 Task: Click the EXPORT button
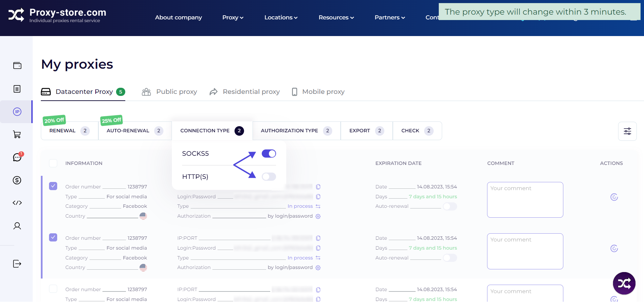point(367,131)
